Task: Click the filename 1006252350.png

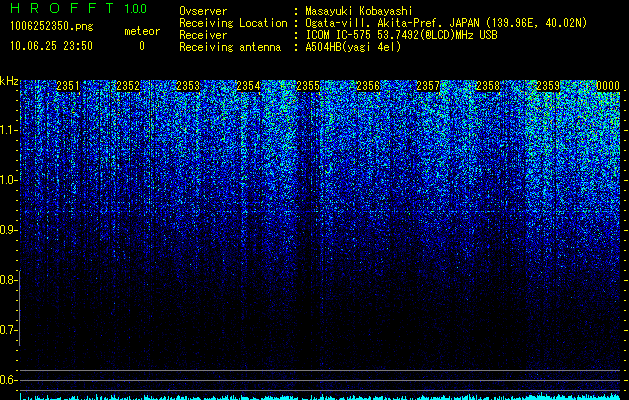Action: point(52,26)
